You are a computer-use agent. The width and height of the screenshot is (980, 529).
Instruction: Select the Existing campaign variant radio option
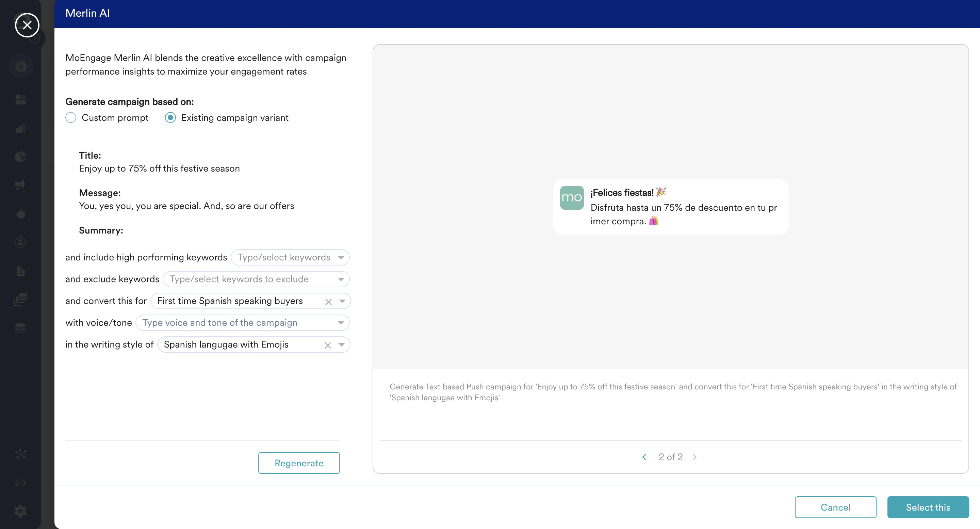(170, 117)
